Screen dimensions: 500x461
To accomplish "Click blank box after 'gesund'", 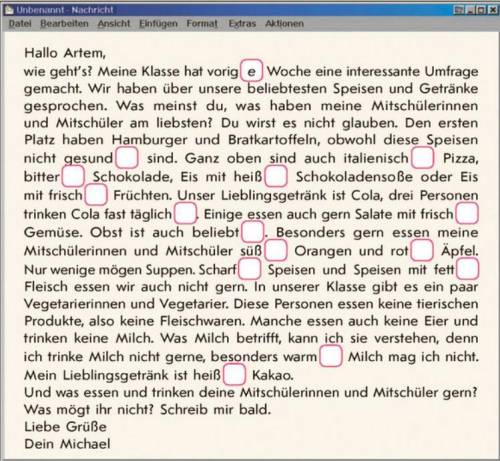I will [x=127, y=157].
